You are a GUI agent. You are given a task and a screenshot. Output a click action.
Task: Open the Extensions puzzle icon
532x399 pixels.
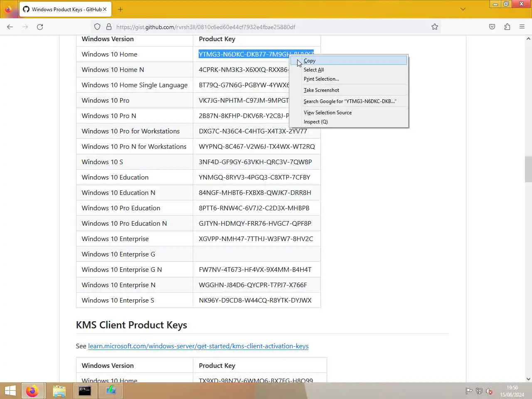point(507,27)
